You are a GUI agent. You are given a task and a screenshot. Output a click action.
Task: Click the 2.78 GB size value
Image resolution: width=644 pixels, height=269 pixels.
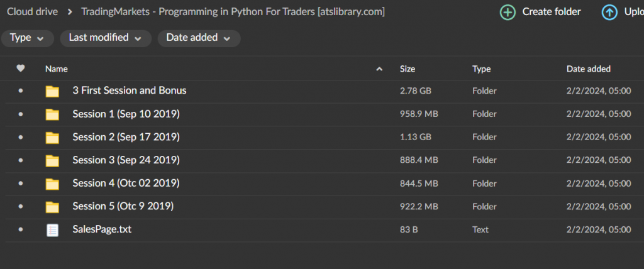(416, 91)
